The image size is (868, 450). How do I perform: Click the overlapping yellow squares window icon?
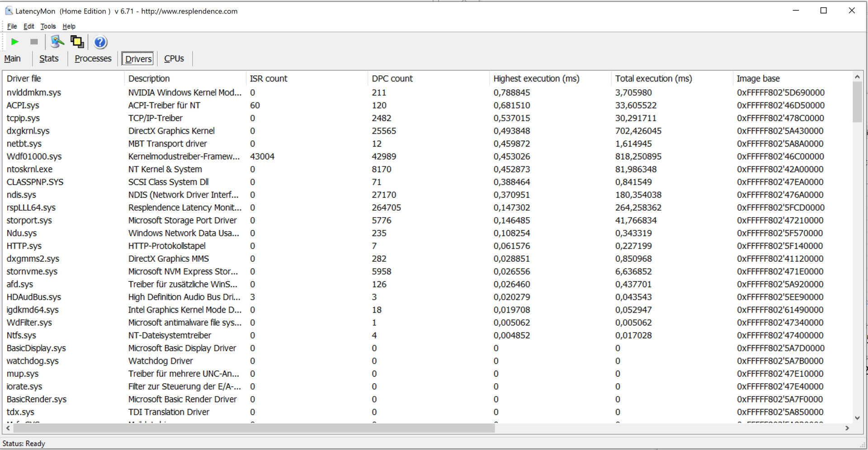click(77, 42)
